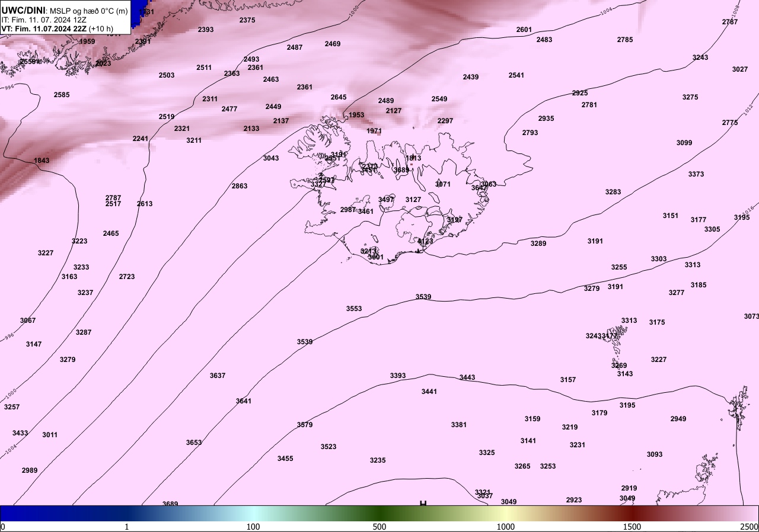The image size is (759, 532).
Task: Click the 1008 isobar label
Action: pyautogui.click(x=736, y=11)
